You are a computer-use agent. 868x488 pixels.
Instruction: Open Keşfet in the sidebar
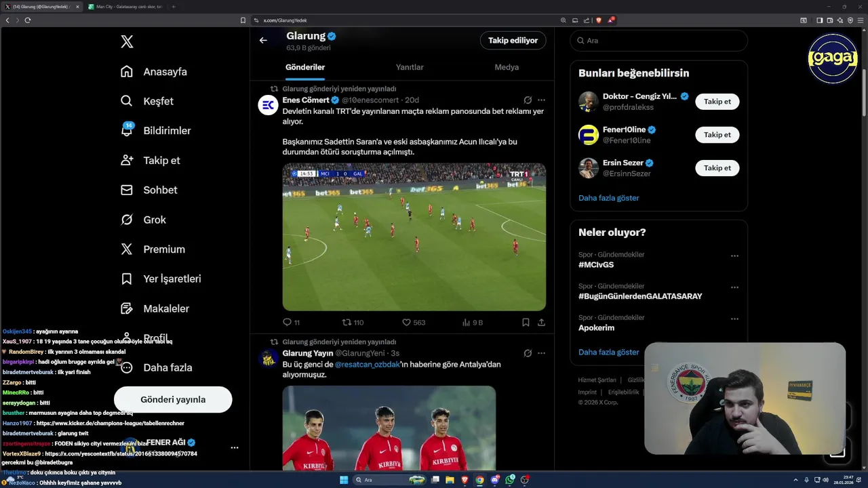[x=147, y=101]
